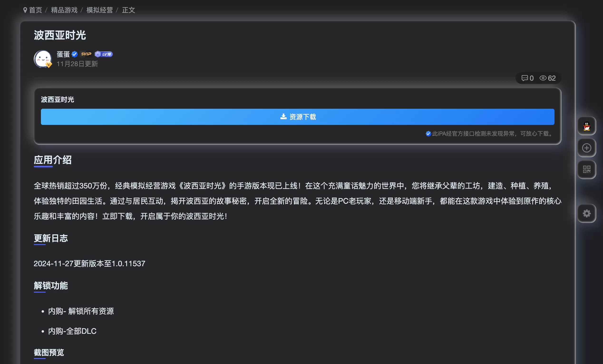Viewport: 603px width, 364px height.
Task: Click the SVIP badge icon
Action: tap(86, 54)
